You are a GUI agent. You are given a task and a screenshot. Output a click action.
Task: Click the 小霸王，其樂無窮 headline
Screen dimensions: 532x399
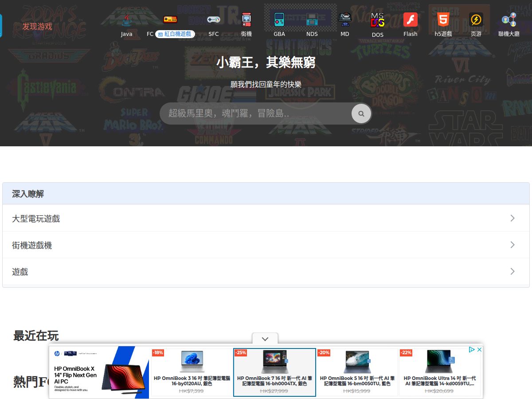pos(266,63)
